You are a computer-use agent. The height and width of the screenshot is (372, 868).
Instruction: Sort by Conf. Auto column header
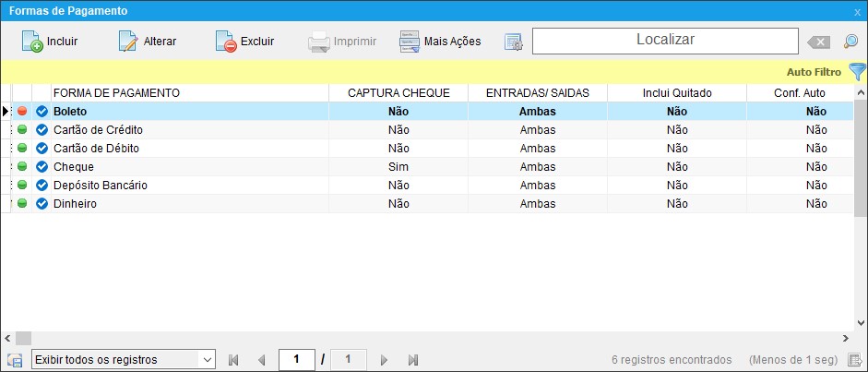pos(800,93)
